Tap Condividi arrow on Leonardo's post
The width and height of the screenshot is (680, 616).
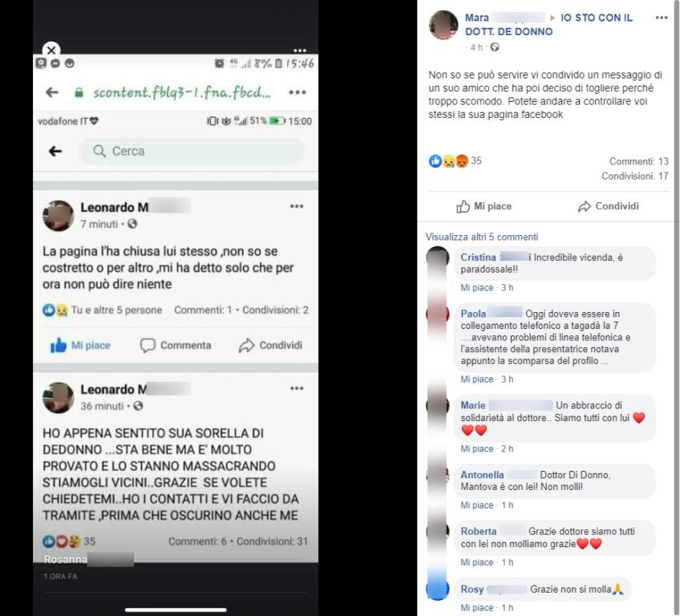(246, 346)
